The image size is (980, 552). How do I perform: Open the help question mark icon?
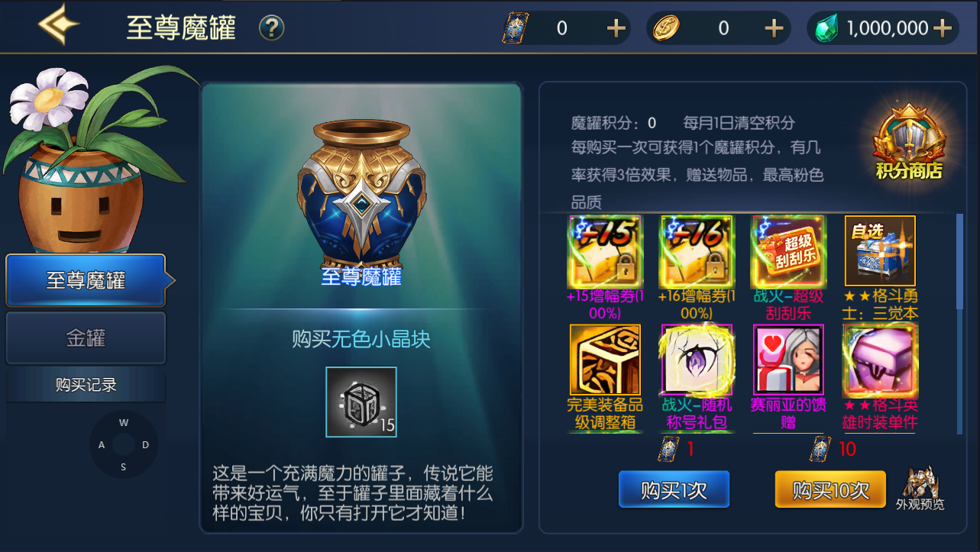271,28
